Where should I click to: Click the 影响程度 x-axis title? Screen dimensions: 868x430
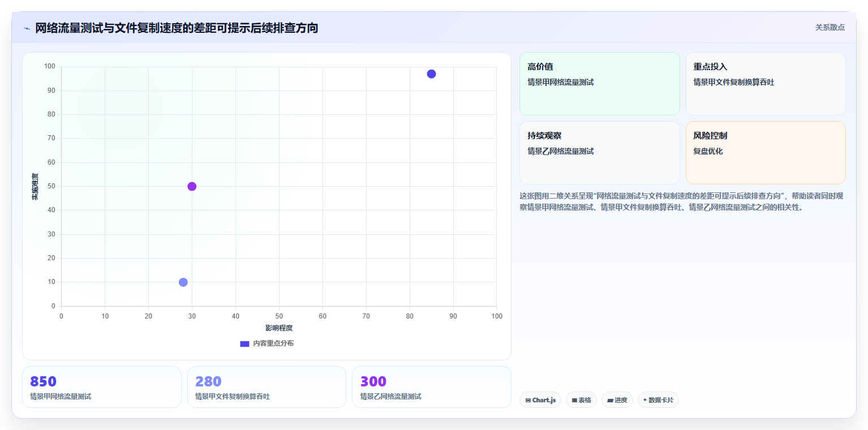(x=279, y=328)
